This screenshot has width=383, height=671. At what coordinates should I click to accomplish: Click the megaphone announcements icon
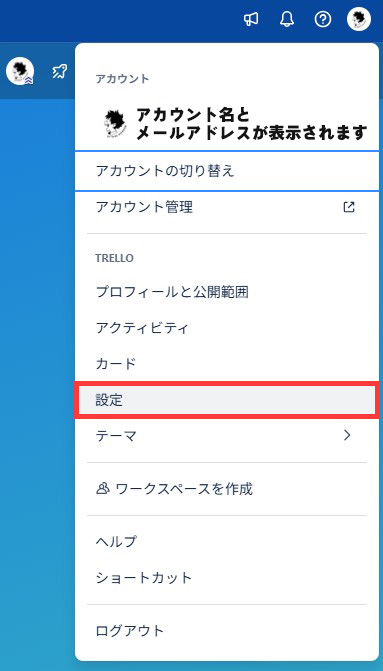[x=251, y=19]
